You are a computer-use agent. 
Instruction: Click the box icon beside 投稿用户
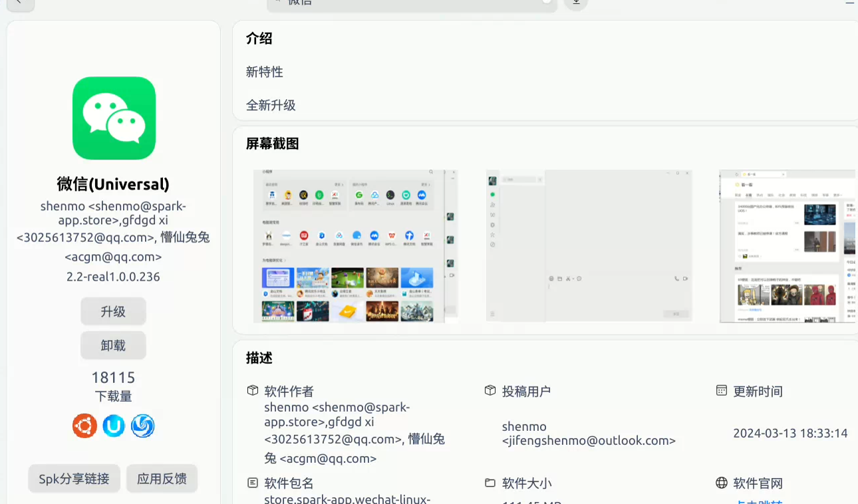click(x=490, y=390)
